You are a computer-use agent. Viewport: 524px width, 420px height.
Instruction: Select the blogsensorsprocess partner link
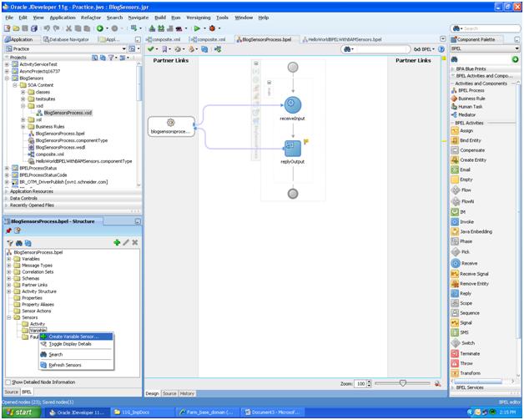(x=171, y=126)
